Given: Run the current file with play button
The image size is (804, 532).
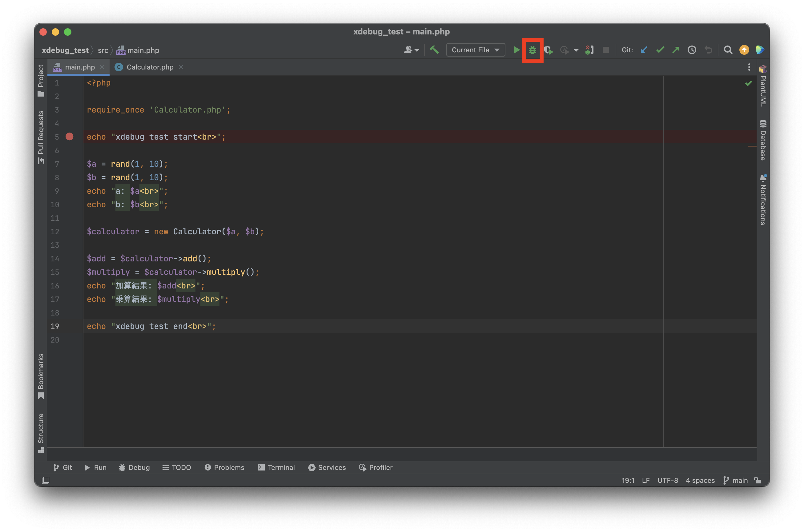Looking at the screenshot, I should pyautogui.click(x=516, y=50).
